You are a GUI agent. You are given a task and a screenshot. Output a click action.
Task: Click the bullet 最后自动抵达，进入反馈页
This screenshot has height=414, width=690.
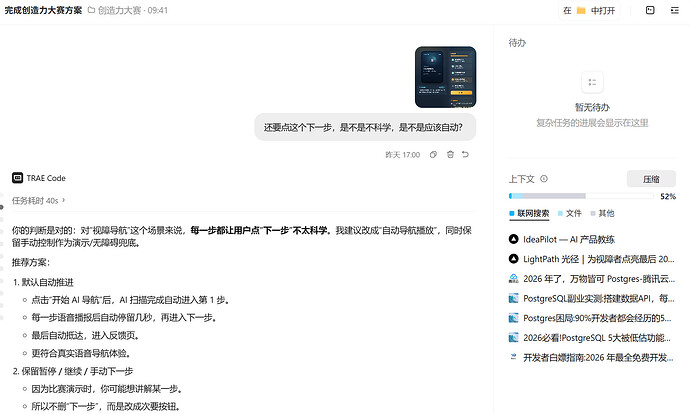tap(86, 335)
